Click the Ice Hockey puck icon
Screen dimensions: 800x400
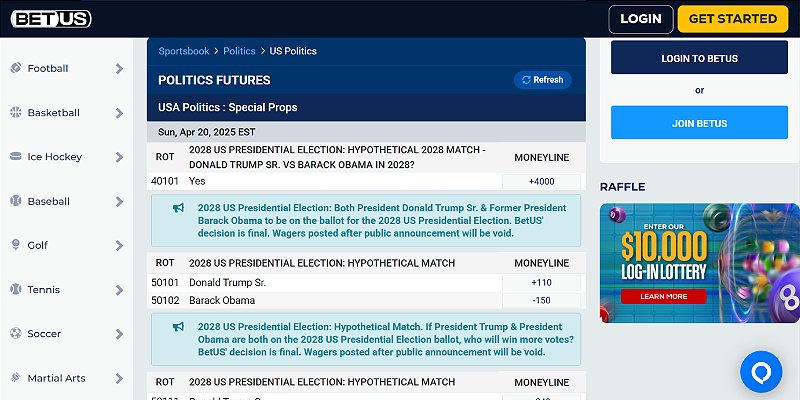pyautogui.click(x=15, y=156)
